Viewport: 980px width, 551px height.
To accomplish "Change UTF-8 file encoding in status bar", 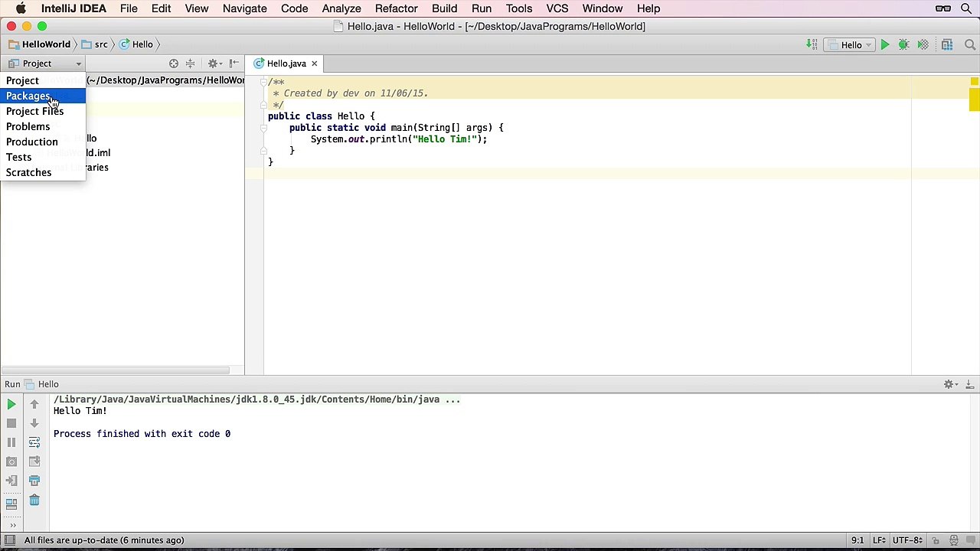I will pyautogui.click(x=908, y=540).
